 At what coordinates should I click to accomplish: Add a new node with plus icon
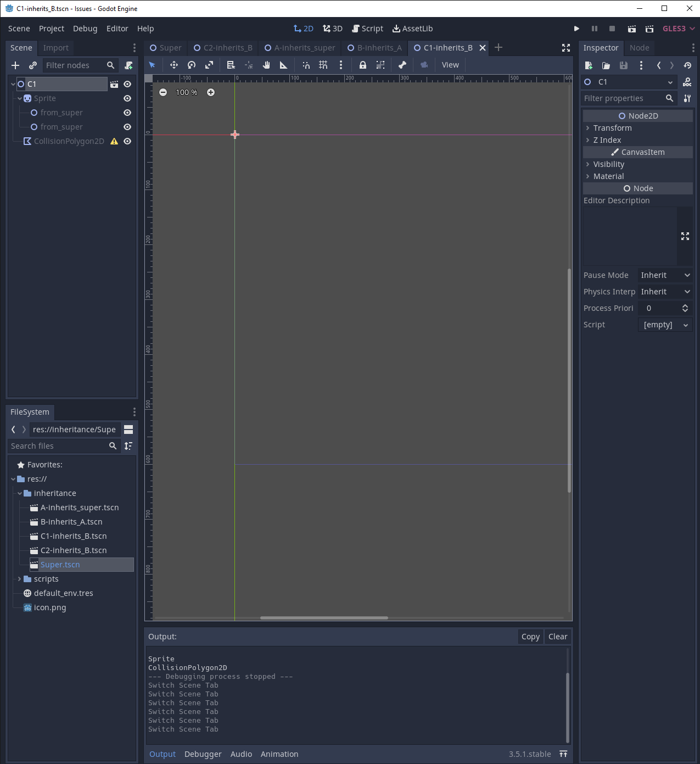tap(15, 65)
